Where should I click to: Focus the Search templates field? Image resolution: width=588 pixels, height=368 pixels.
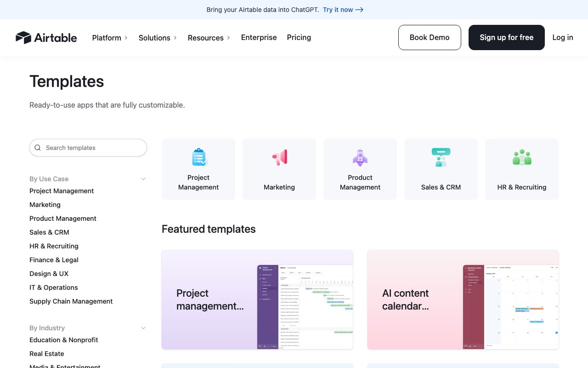[x=92, y=148]
